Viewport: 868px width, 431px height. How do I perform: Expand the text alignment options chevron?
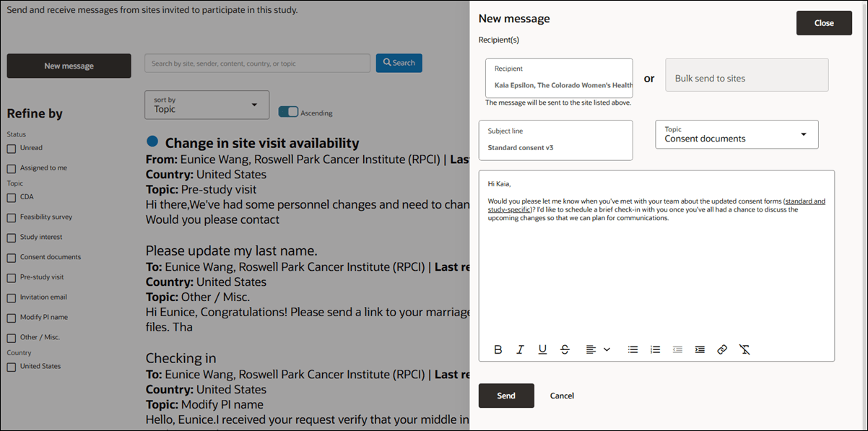(607, 349)
